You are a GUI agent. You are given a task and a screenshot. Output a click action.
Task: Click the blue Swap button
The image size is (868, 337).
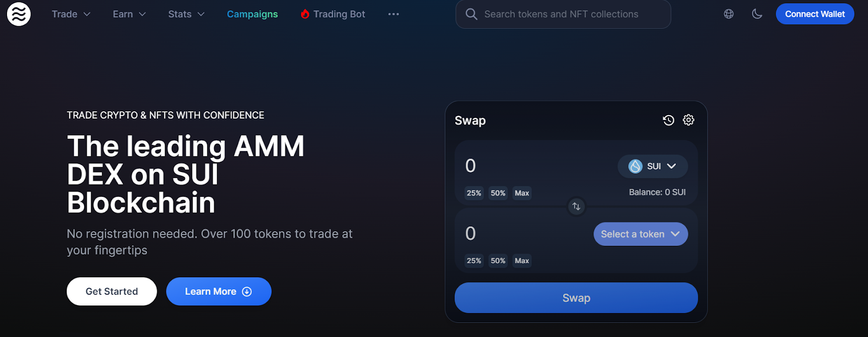[x=576, y=298]
